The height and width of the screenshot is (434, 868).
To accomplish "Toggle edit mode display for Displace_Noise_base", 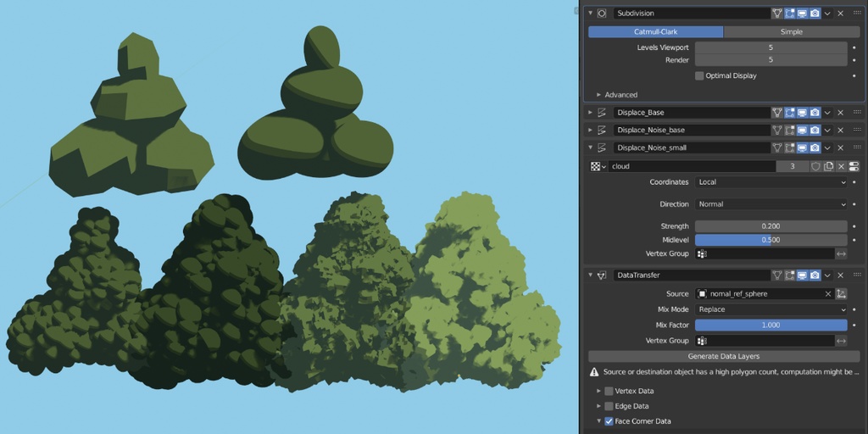I will click(790, 130).
